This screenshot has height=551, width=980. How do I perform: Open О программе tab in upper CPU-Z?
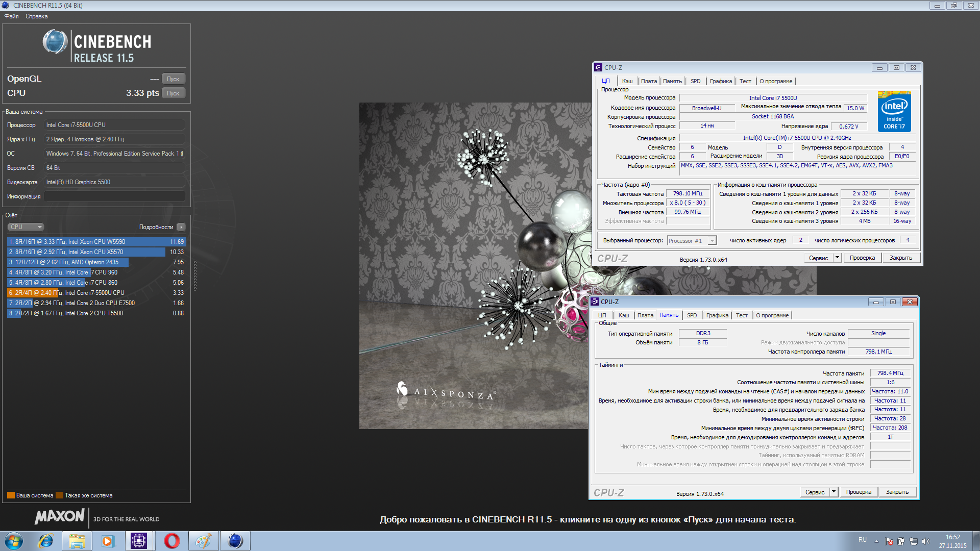click(x=776, y=81)
